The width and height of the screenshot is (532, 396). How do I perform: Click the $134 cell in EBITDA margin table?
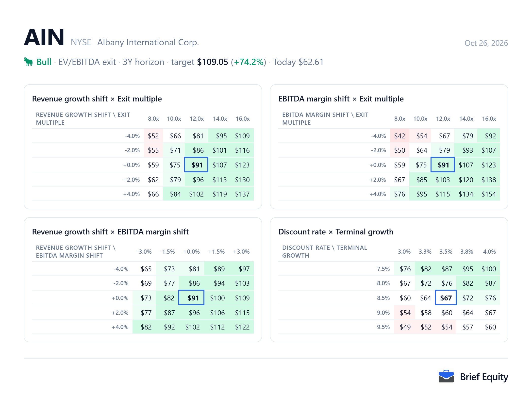(x=466, y=194)
